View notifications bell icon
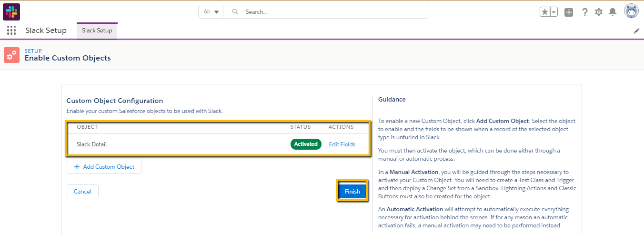 [613, 12]
